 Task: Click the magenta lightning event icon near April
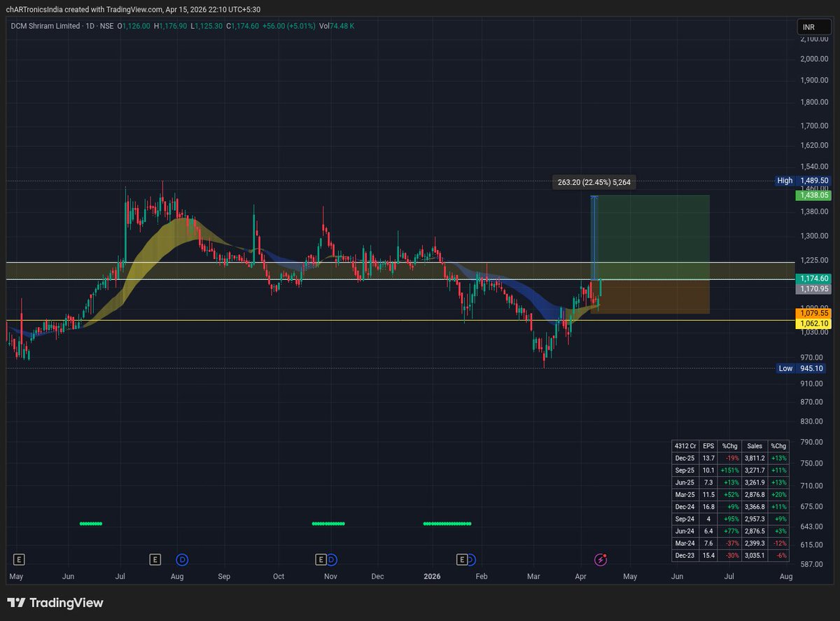point(600,559)
